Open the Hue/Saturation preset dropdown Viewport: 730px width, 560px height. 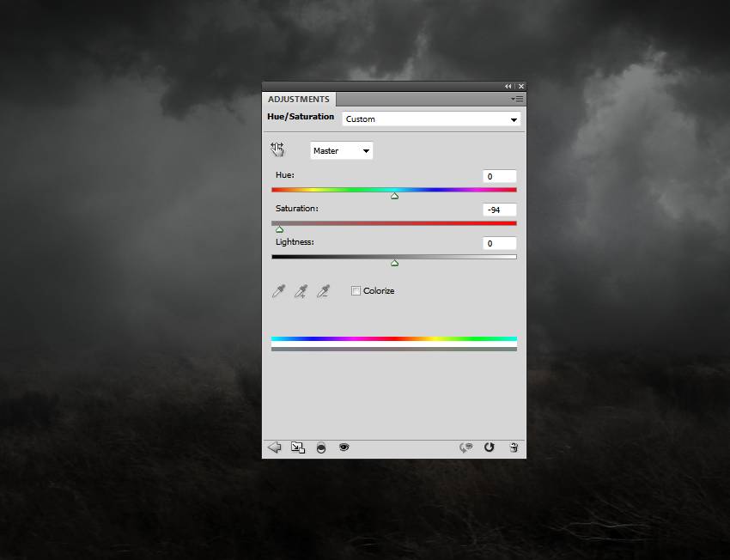coord(431,119)
